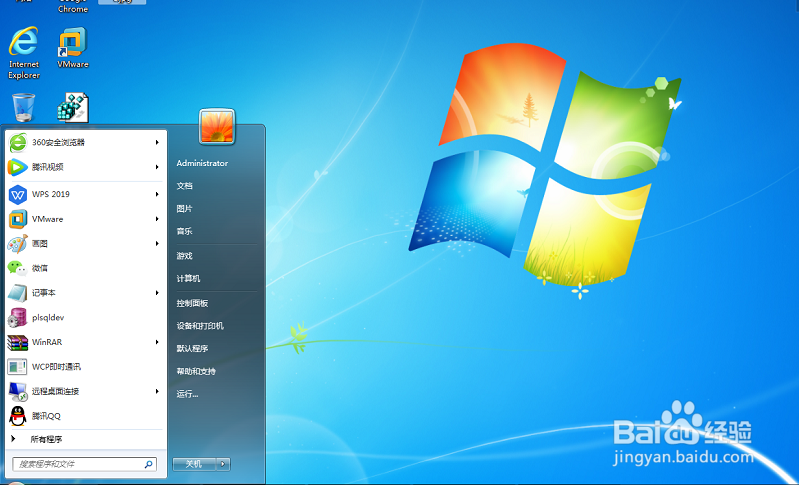Click the WCP即时通讯 icon
The width and height of the screenshot is (799, 485).
click(x=18, y=367)
